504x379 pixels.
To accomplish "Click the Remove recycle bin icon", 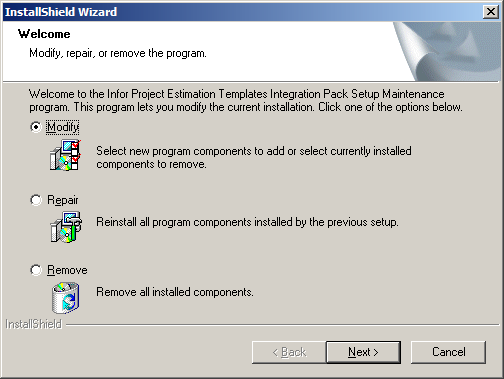I will point(66,297).
